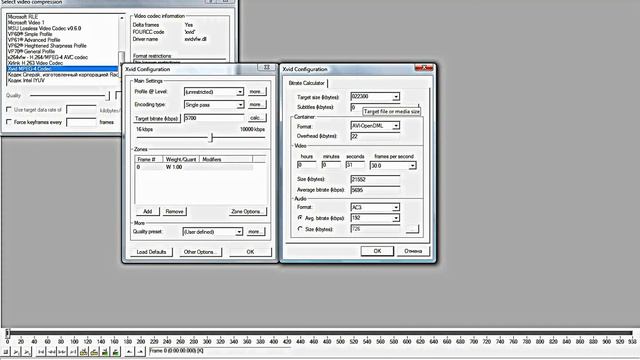Image resolution: width=640 pixels, height=360 pixels.
Task: Click 'more...' next to Encoding type
Action: tap(256, 104)
